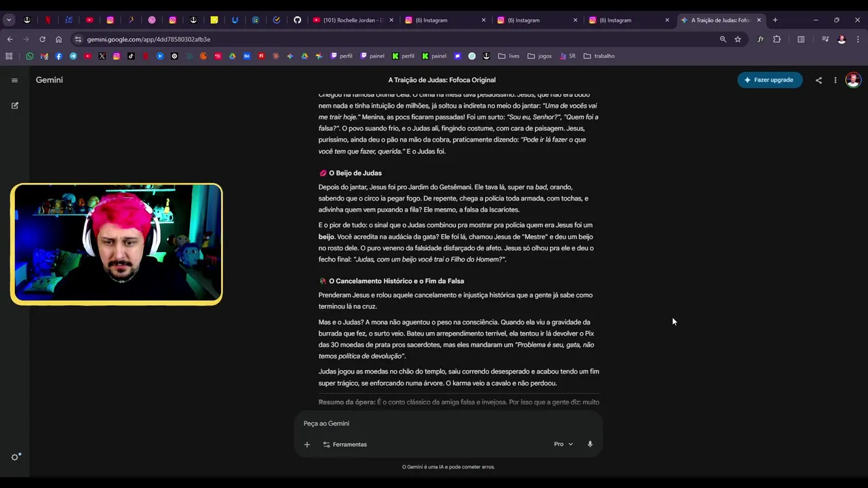The width and height of the screenshot is (868, 488).
Task: Open the jogos bookmark folder
Action: [539, 56]
